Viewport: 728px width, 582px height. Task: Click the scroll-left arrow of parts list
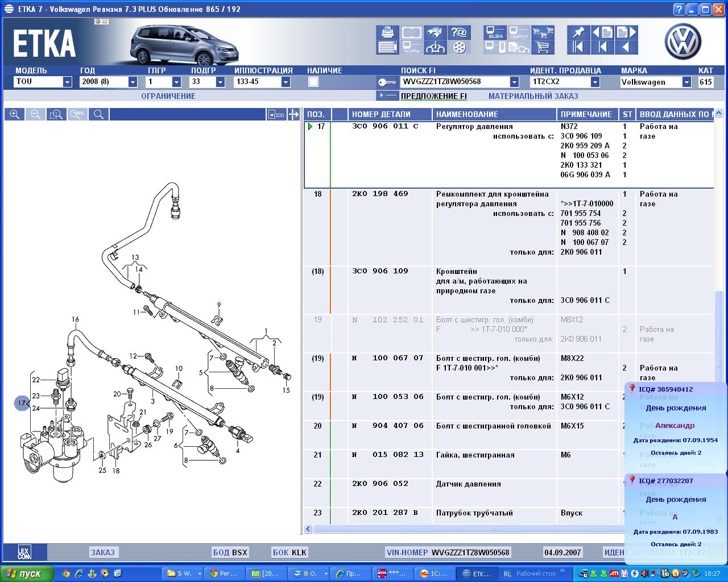(308, 529)
